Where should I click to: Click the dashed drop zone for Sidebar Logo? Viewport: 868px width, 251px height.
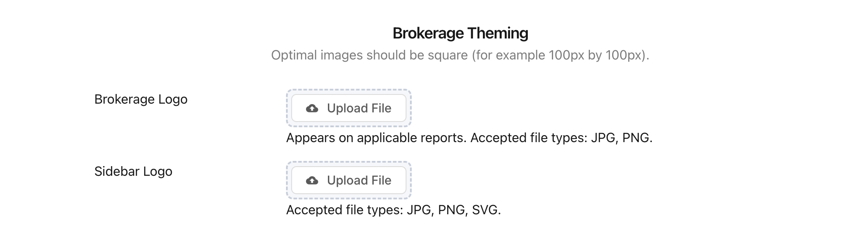tap(348, 196)
